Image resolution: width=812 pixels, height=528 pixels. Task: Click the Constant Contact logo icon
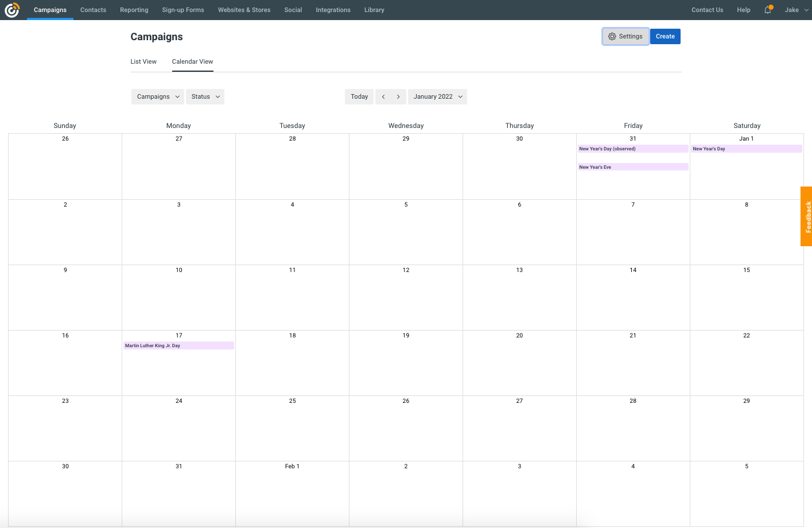point(12,10)
